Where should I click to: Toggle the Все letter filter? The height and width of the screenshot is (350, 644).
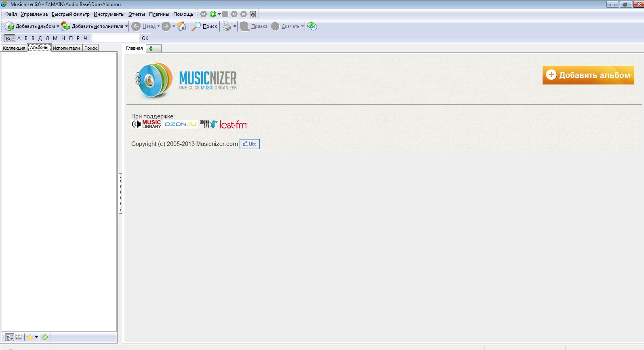point(10,38)
